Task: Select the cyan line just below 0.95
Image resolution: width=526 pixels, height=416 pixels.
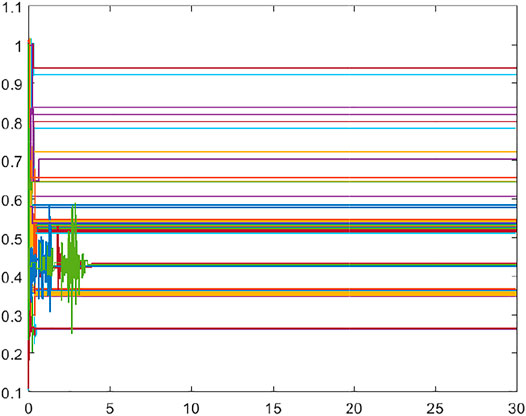Action: (x=275, y=74)
